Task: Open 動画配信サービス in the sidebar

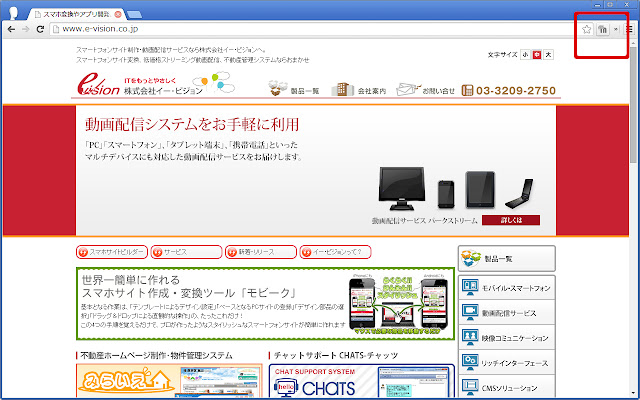Action: click(x=507, y=313)
